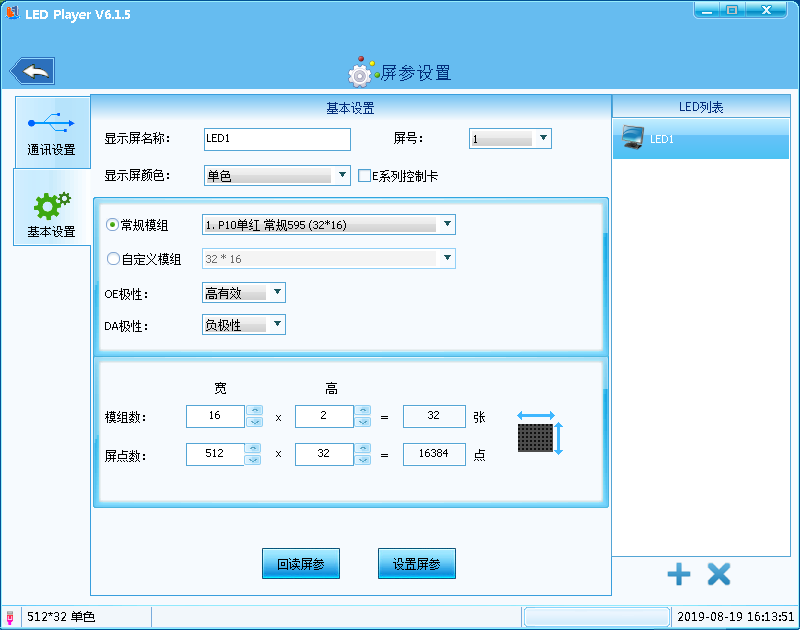This screenshot has width=800, height=630.
Task: Click the back arrow icon
Action: click(33, 71)
